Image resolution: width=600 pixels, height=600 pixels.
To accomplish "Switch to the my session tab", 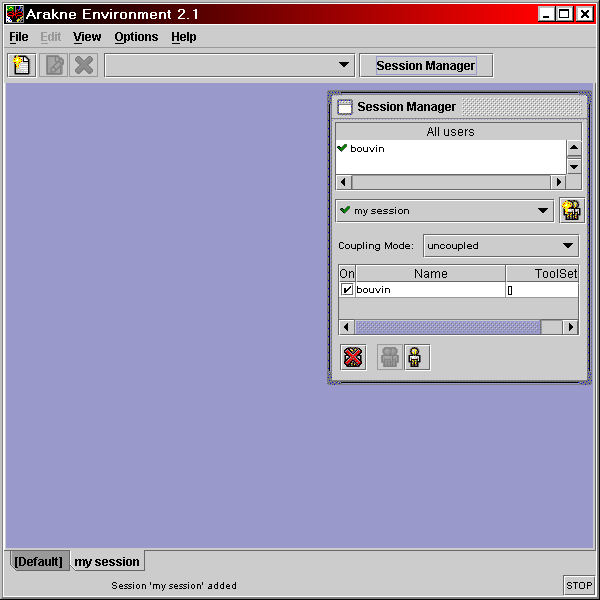I will coord(107,561).
